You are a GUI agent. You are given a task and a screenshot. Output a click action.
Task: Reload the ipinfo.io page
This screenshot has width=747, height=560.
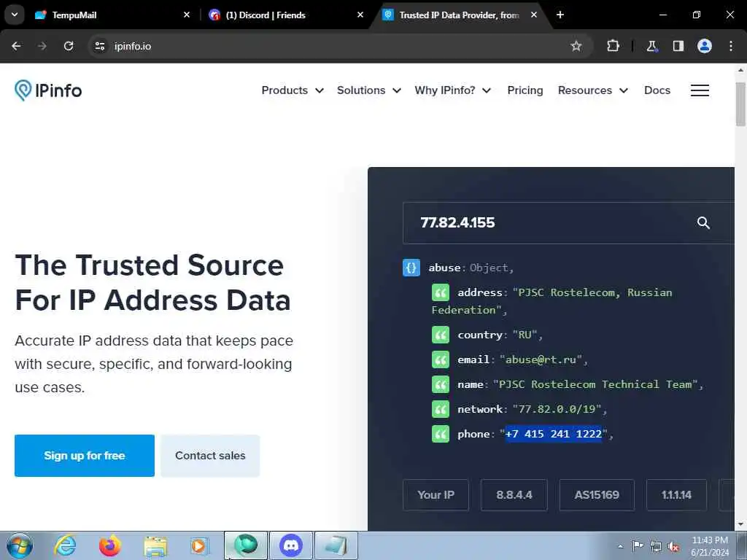(69, 46)
